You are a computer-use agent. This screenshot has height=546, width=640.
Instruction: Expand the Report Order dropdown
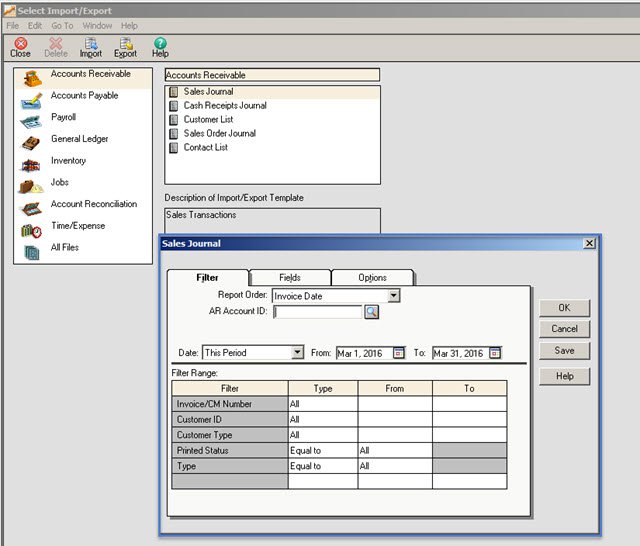(393, 296)
